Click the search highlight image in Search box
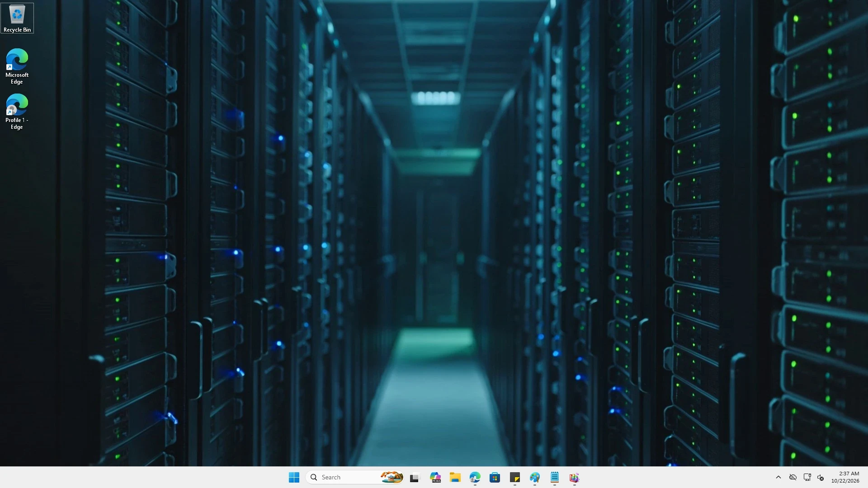 coord(392,478)
